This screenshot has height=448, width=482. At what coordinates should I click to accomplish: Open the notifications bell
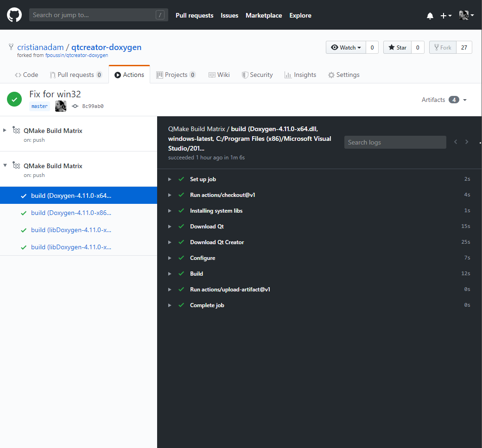coord(430,15)
